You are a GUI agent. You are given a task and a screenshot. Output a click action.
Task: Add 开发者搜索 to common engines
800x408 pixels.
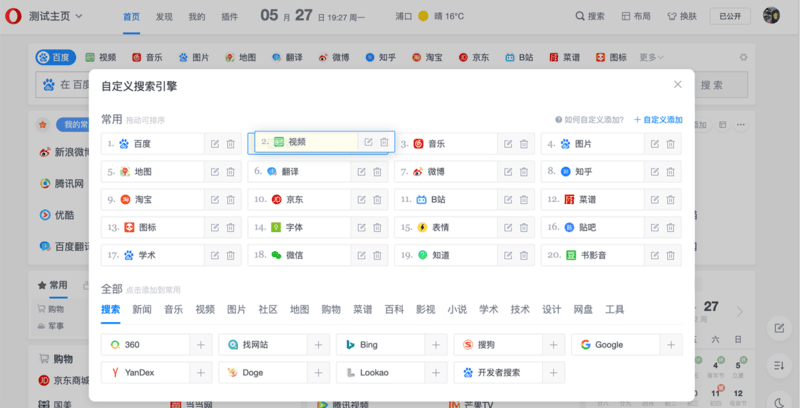pos(554,373)
